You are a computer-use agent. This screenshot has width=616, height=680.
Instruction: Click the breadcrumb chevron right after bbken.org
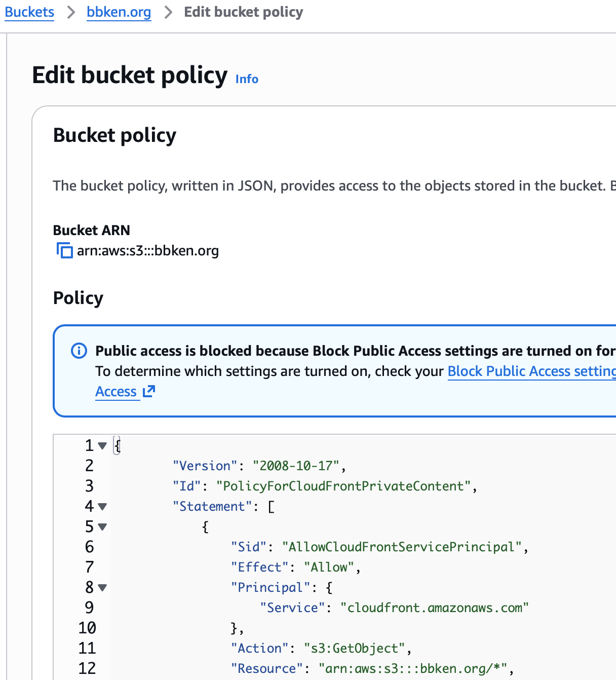click(168, 12)
